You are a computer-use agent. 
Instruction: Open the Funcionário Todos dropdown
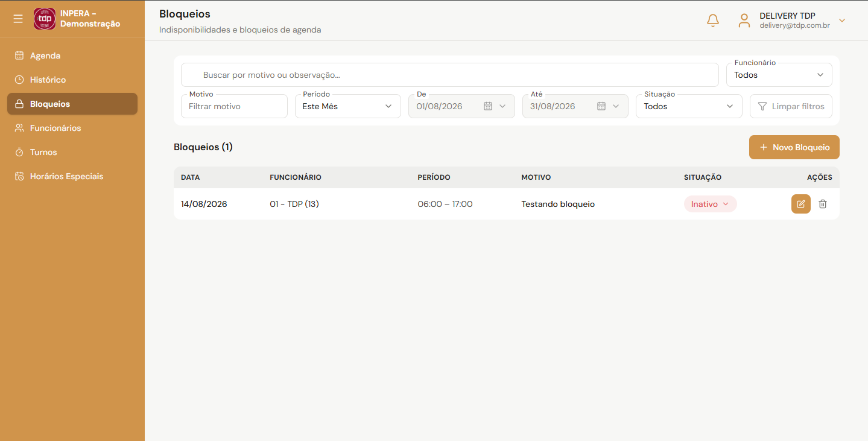(779, 75)
